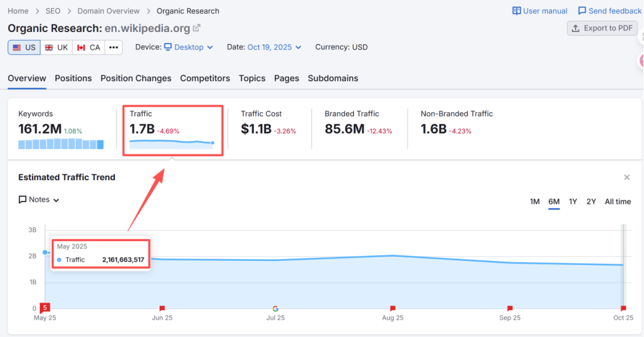Go to Domain Overview breadcrumb link
644x337 pixels.
(108, 11)
